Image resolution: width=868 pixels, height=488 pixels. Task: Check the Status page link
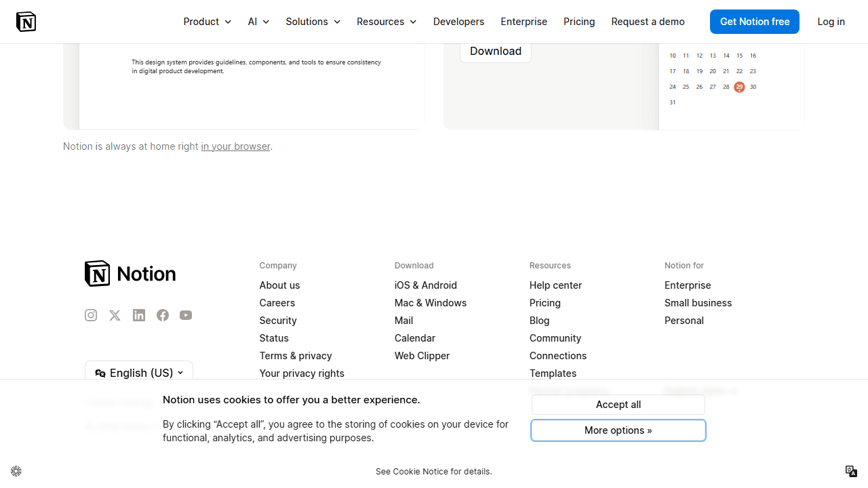click(274, 338)
